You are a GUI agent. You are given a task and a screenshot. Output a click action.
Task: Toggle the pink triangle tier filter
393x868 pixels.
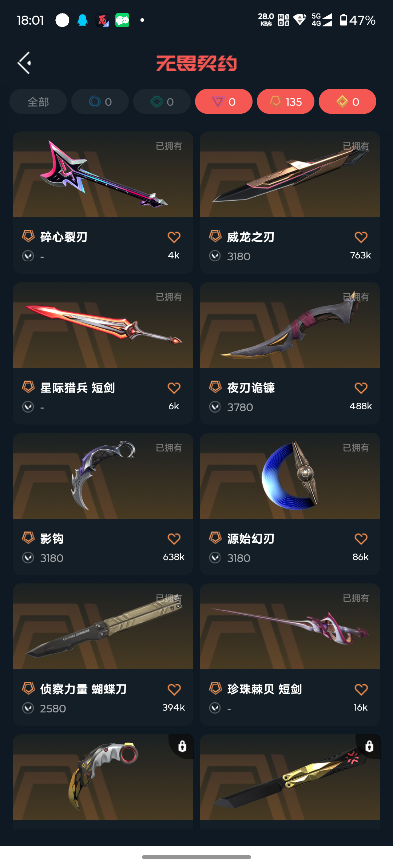[x=224, y=101]
